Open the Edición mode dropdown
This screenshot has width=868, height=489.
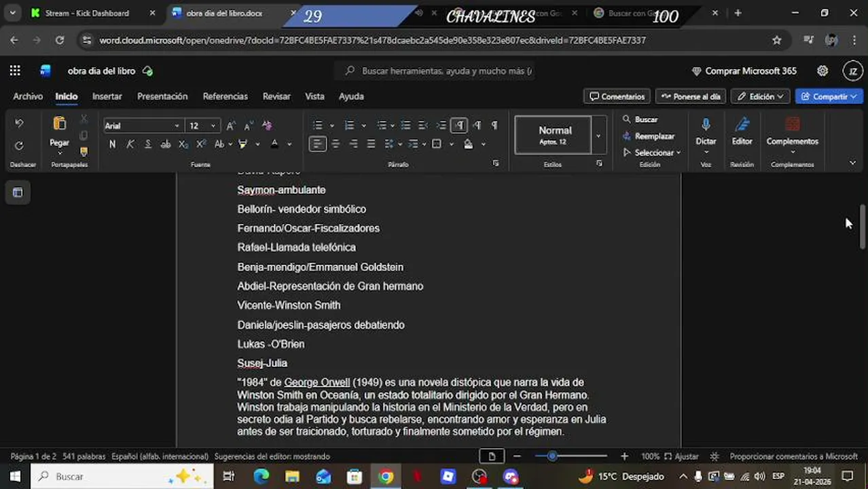coord(761,96)
